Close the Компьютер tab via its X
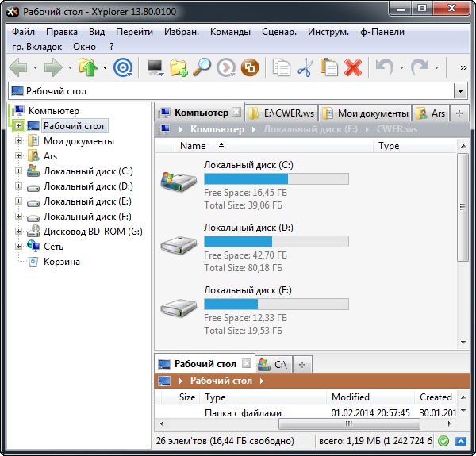 (236, 113)
